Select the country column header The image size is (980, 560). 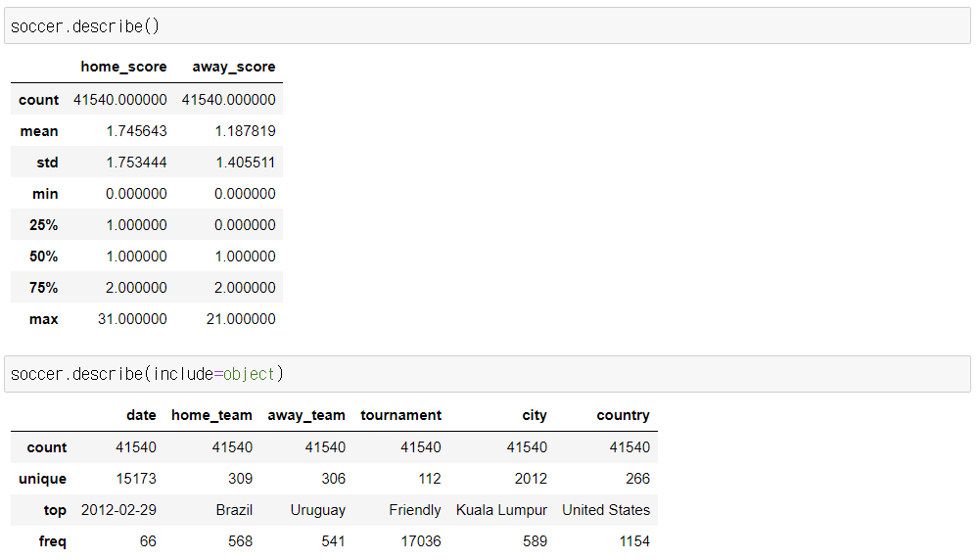(x=623, y=415)
